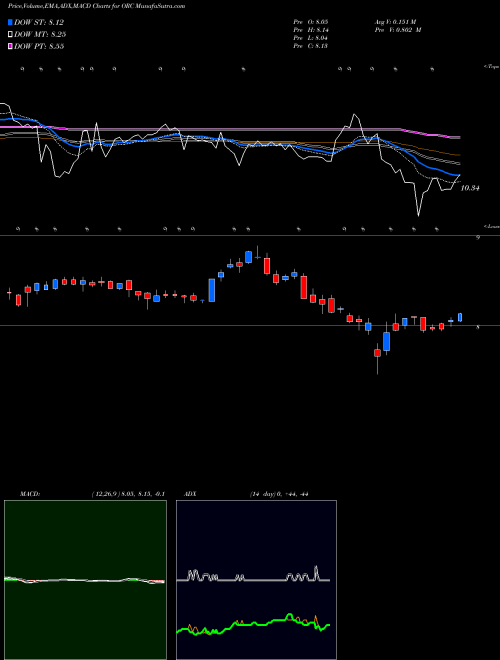Open the green MACD indicator chart
500x660 pixels.
click(x=85, y=580)
